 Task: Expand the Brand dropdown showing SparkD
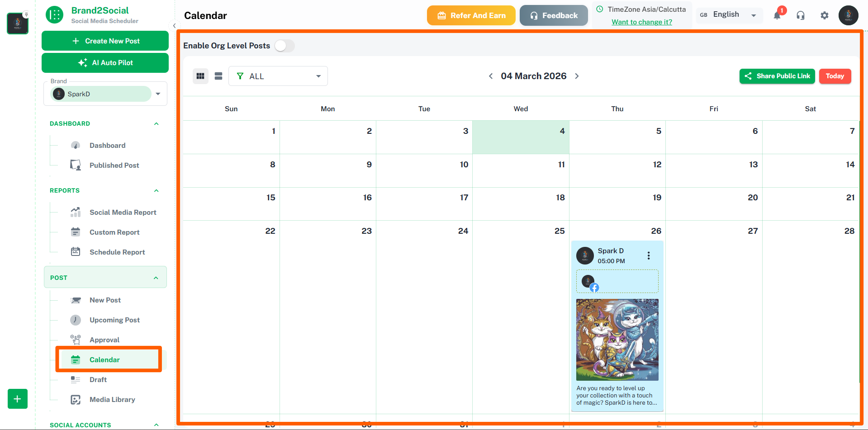158,94
